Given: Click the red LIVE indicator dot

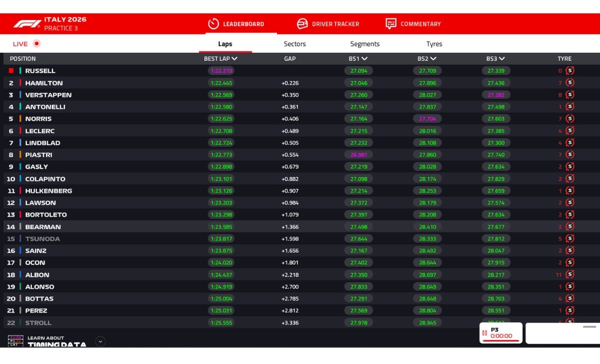Looking at the screenshot, I should click(x=36, y=43).
